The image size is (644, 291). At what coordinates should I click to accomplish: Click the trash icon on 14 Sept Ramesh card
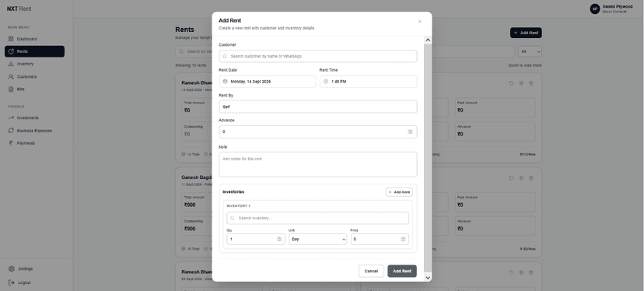pyautogui.click(x=530, y=83)
